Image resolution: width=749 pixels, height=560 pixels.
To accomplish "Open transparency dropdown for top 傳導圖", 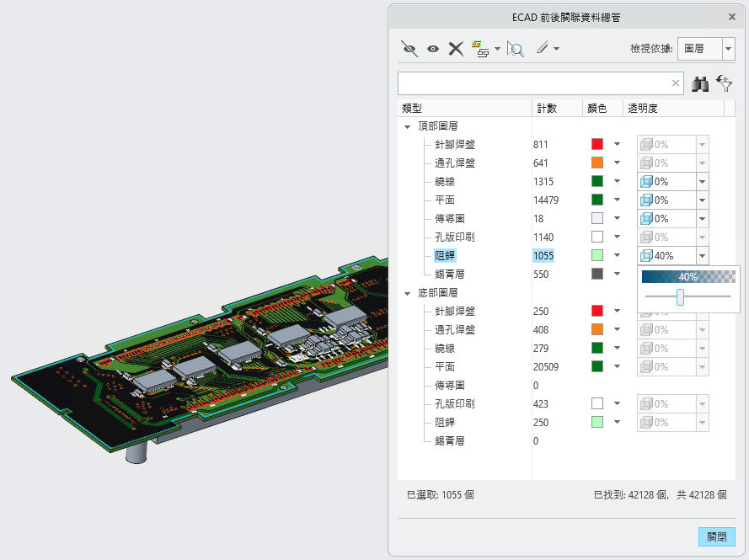I will (x=702, y=219).
